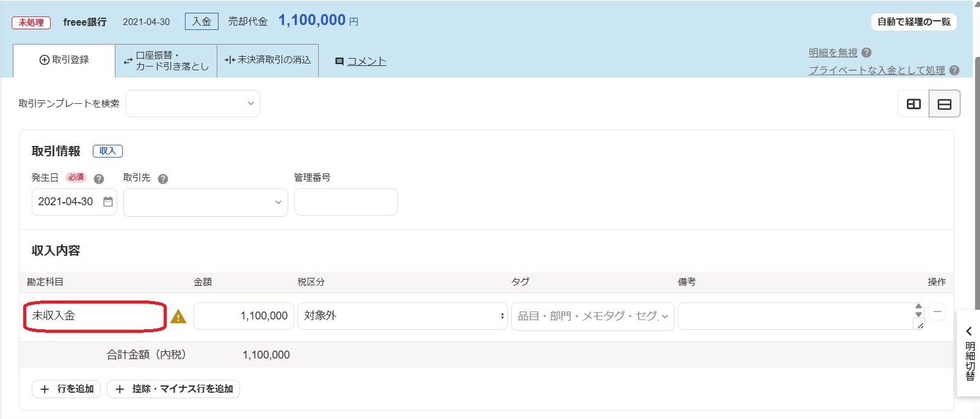Open the 明細切替 side panel

pyautogui.click(x=969, y=354)
